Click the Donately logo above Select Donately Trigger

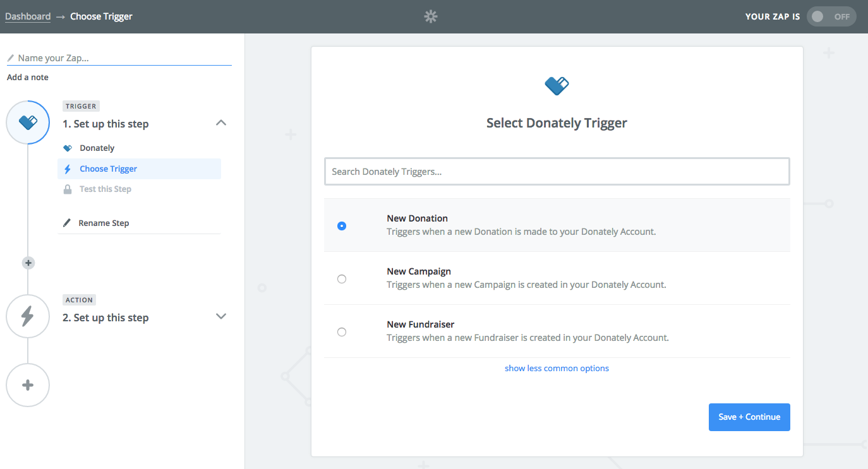[x=557, y=85]
